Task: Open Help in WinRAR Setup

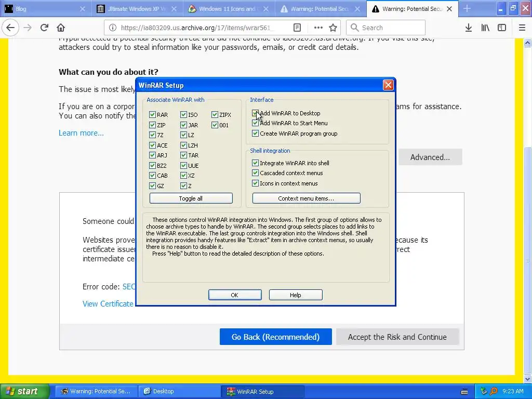Action: [x=296, y=295]
